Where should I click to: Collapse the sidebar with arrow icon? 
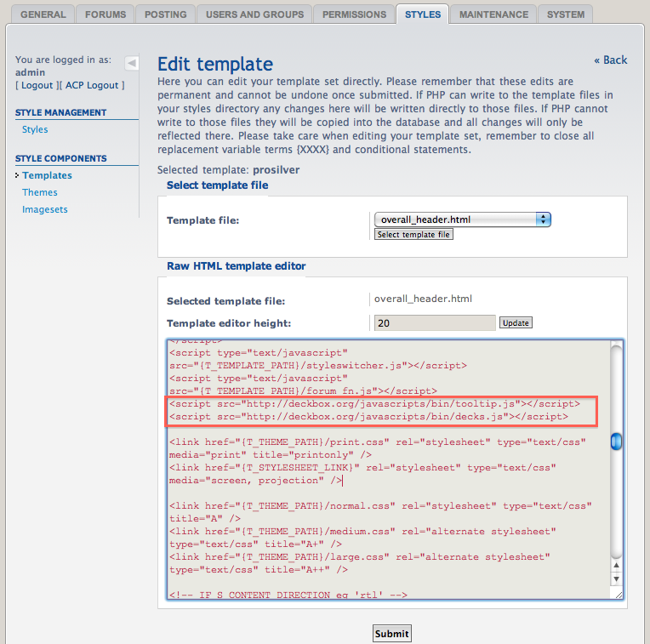132,63
